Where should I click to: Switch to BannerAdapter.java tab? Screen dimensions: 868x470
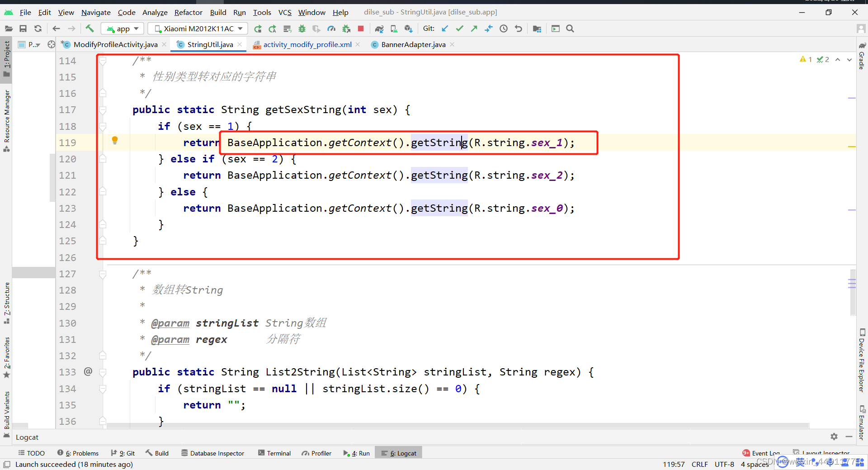[413, 44]
